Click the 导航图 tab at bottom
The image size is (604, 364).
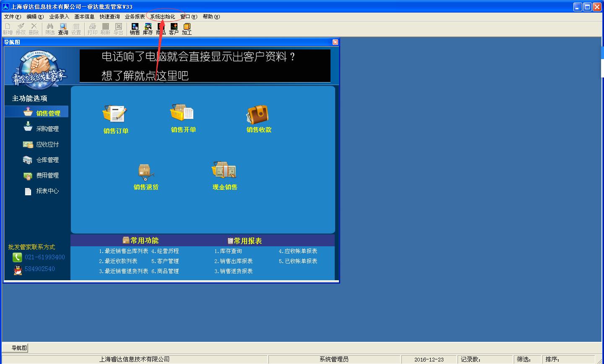pos(16,348)
